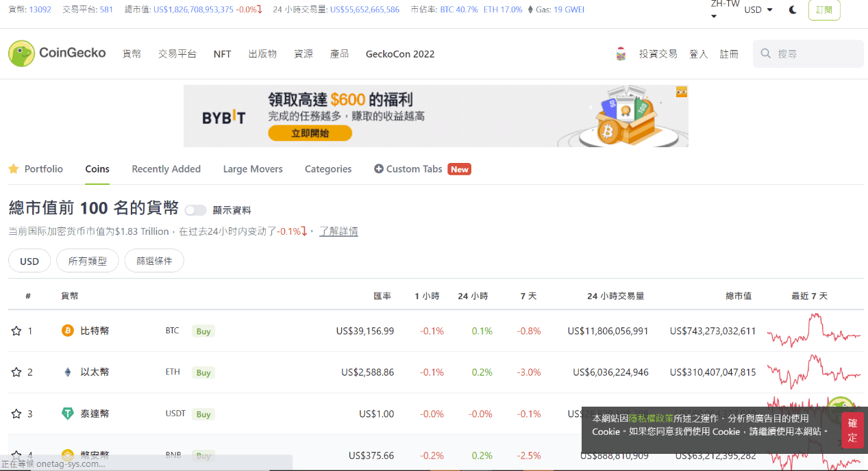Open the USD currency dropdown
Screen dimensions: 868x471
coord(758,10)
